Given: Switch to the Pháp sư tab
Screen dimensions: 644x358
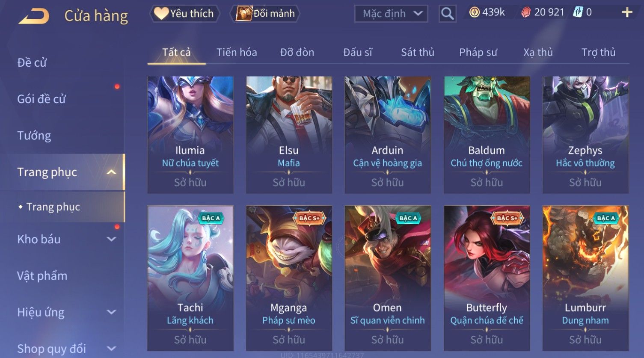Looking at the screenshot, I should (x=478, y=52).
